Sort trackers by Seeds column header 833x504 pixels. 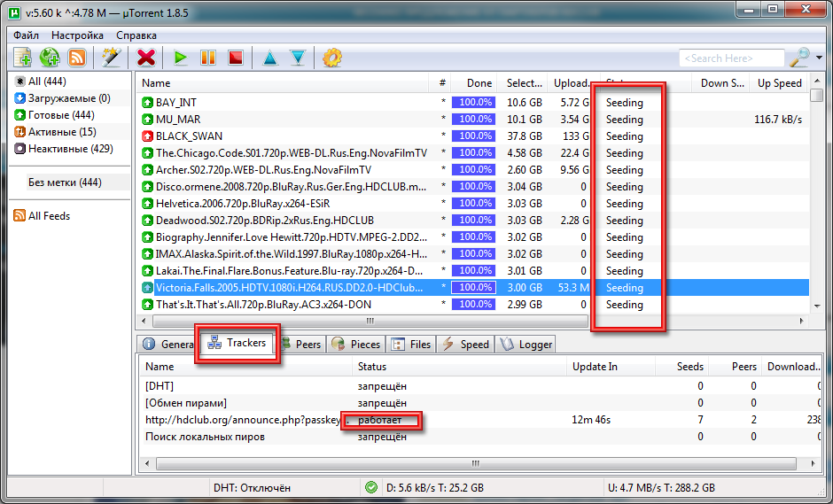pos(682,367)
